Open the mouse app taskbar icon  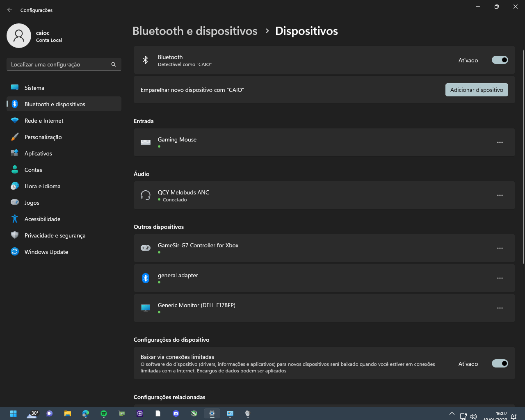pos(248,413)
